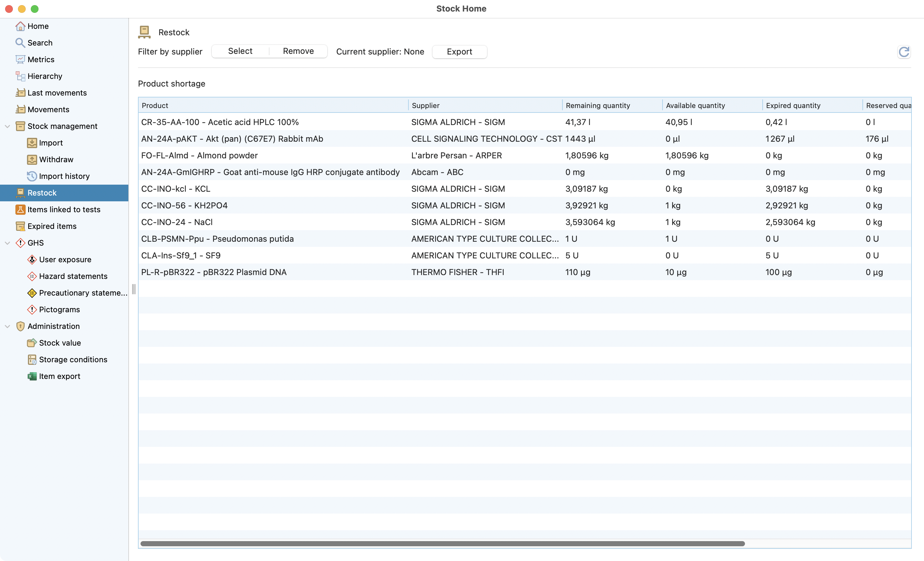Viewport: 924px width, 561px height.
Task: Click the Restock header cart icon
Action: coord(144,32)
